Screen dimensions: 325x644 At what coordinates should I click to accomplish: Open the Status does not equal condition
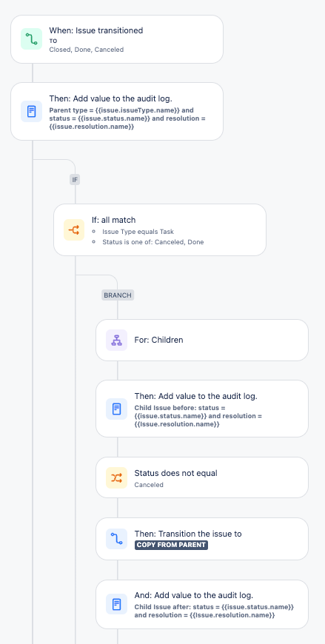coord(202,477)
